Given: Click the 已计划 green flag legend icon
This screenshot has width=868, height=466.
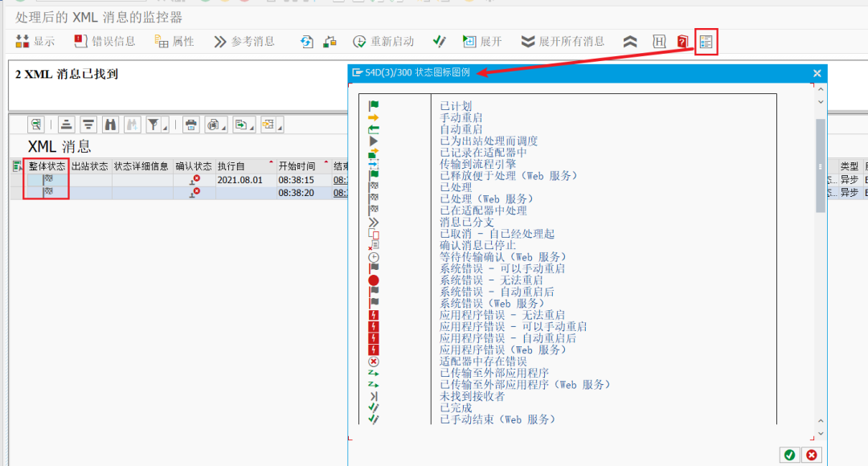Looking at the screenshot, I should 374,106.
